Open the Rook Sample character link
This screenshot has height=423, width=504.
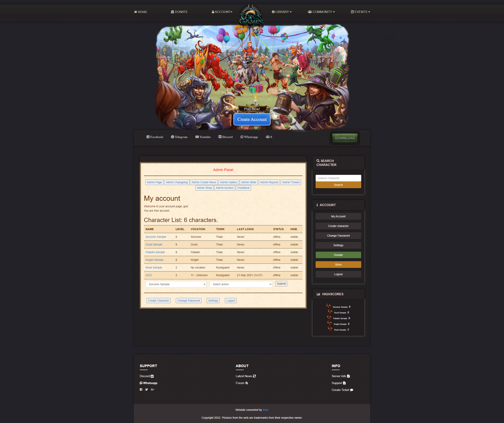pos(154,267)
